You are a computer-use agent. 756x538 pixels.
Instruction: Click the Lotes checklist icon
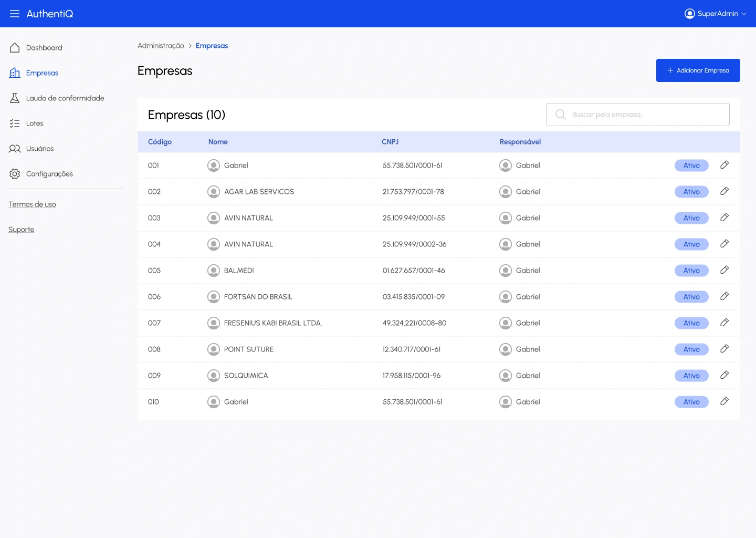pos(15,123)
